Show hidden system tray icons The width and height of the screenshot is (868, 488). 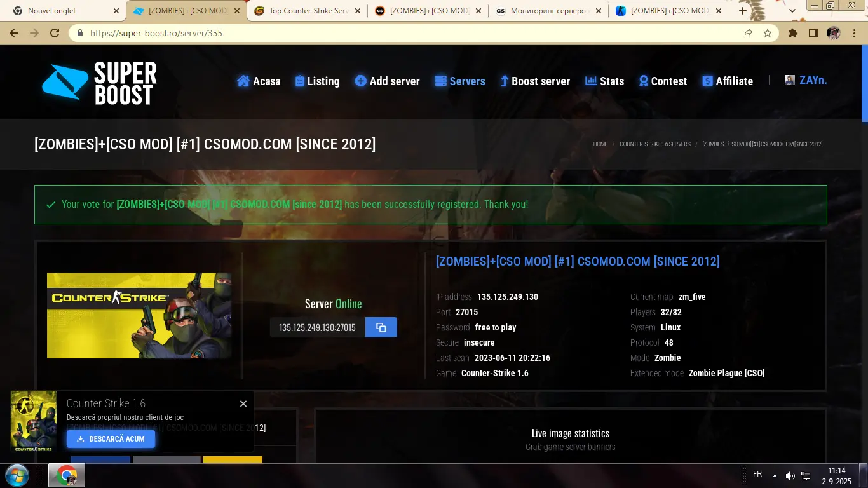775,475
